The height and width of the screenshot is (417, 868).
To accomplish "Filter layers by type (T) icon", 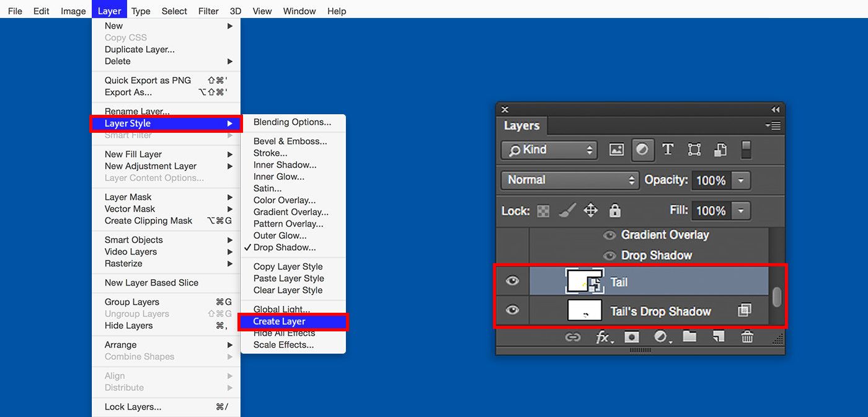I will [668, 150].
